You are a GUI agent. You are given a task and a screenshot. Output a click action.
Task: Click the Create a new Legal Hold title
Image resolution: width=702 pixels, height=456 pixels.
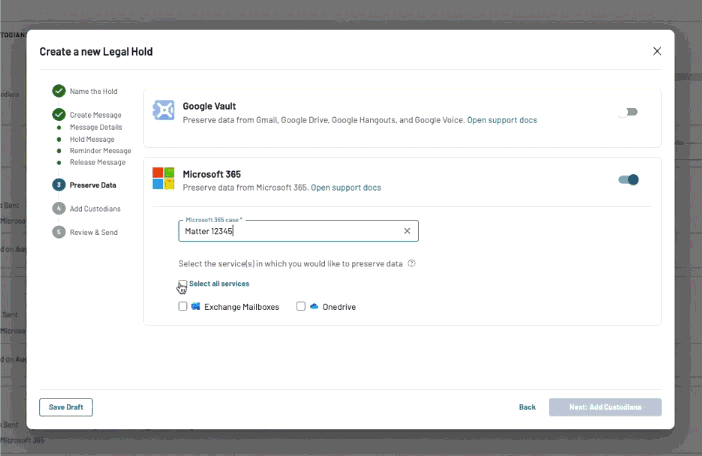[96, 51]
